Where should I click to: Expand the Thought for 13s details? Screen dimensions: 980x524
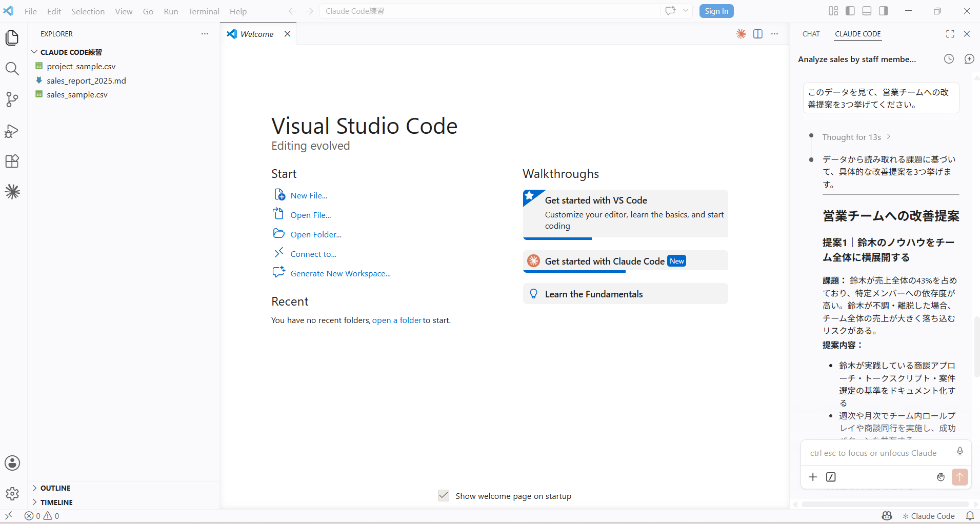[856, 137]
